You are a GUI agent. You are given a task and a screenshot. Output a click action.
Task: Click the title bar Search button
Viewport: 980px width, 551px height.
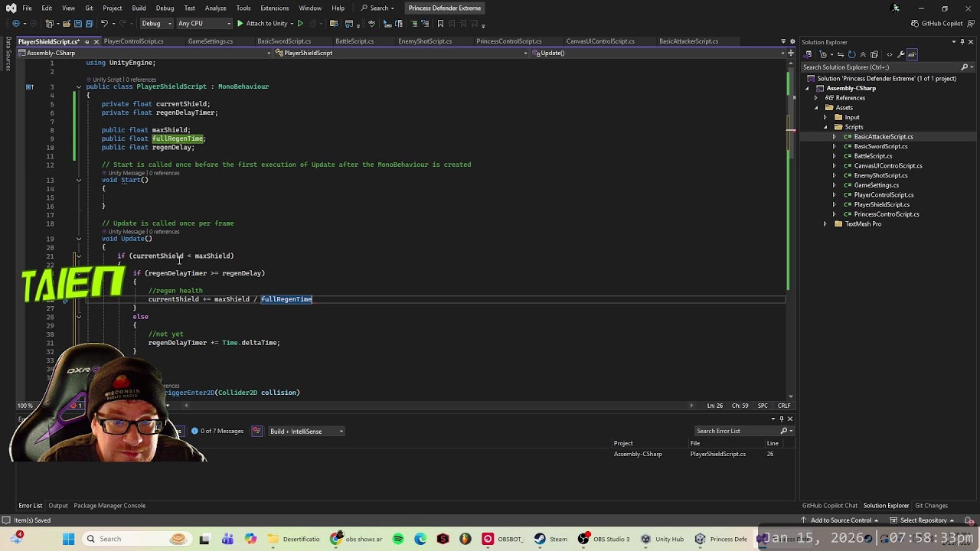(x=379, y=8)
